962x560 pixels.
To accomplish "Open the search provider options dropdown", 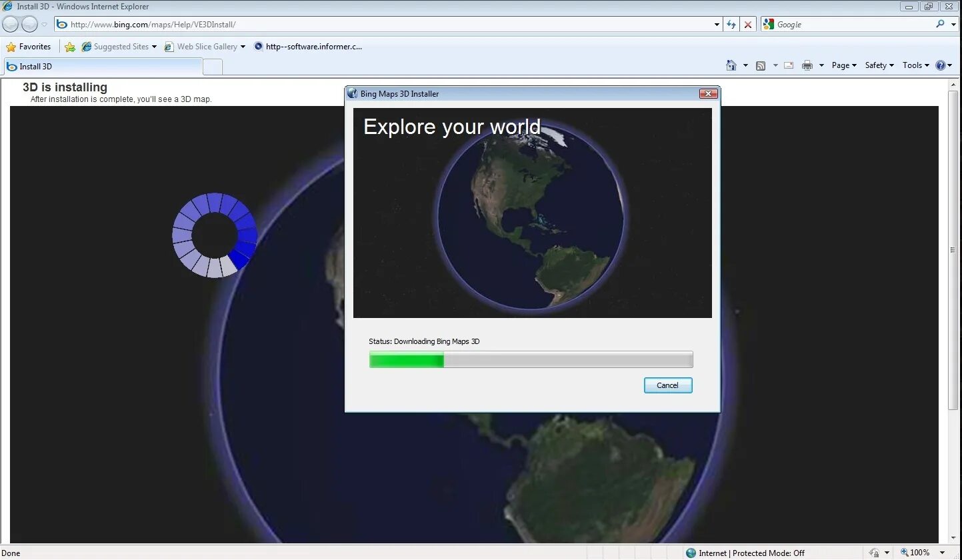I will pyautogui.click(x=953, y=25).
